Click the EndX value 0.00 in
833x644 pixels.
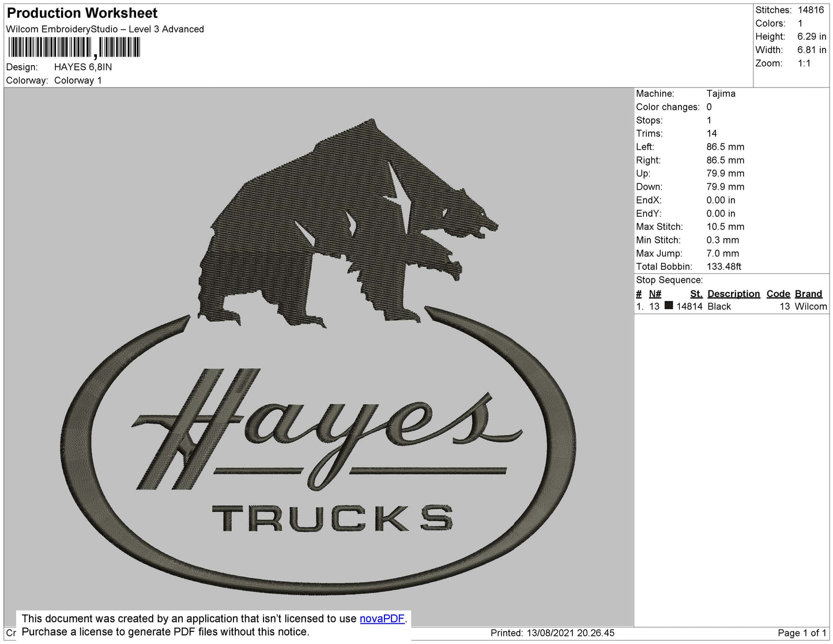click(x=721, y=200)
